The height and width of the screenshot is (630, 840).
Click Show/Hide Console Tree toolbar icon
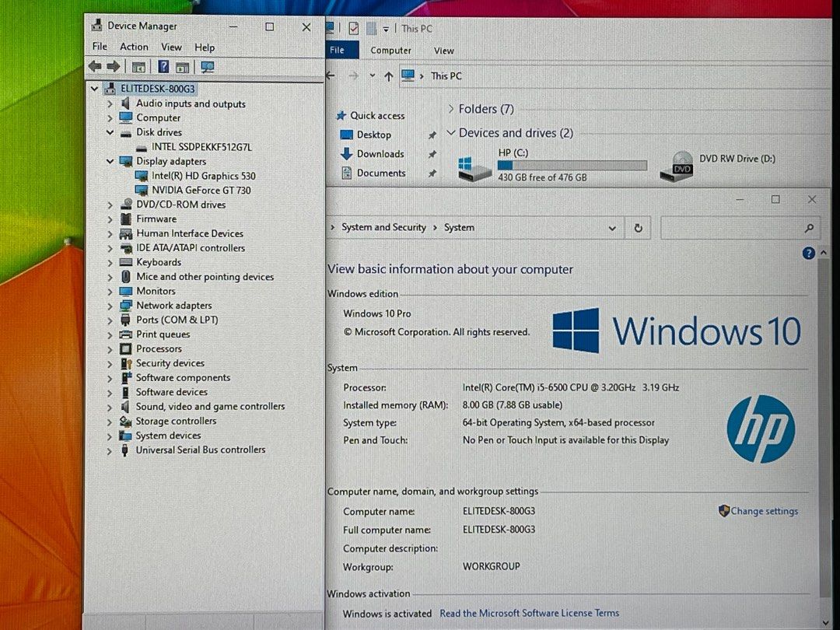pyautogui.click(x=138, y=67)
